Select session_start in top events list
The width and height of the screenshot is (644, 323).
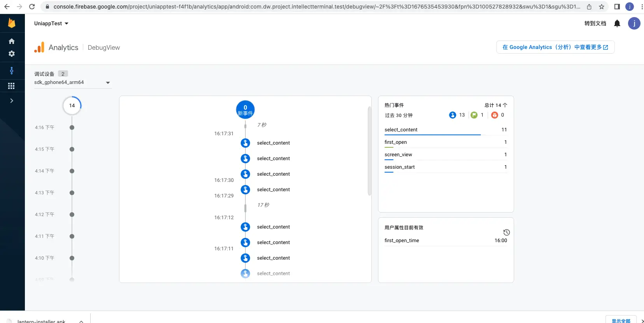(399, 167)
